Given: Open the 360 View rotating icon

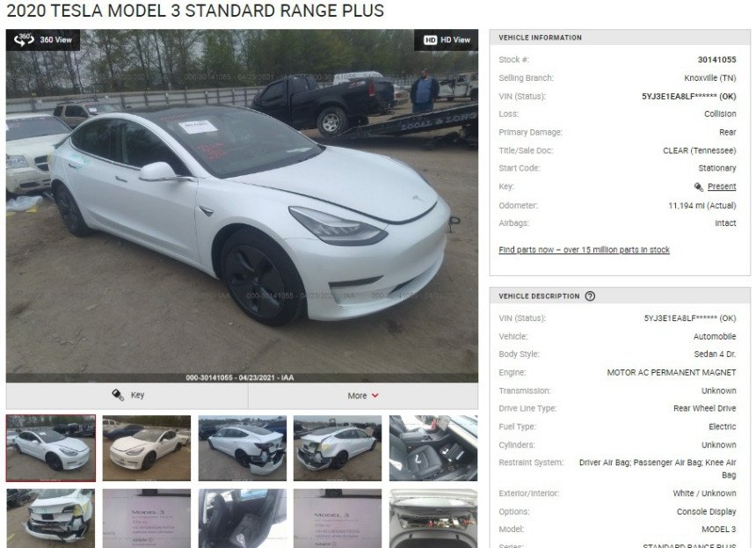Looking at the screenshot, I should [24, 40].
